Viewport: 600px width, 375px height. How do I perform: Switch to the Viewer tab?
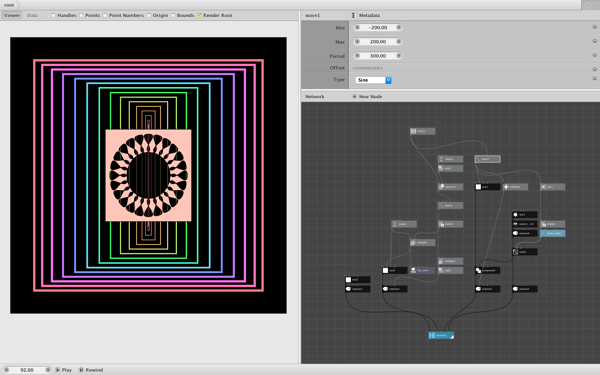coord(11,15)
